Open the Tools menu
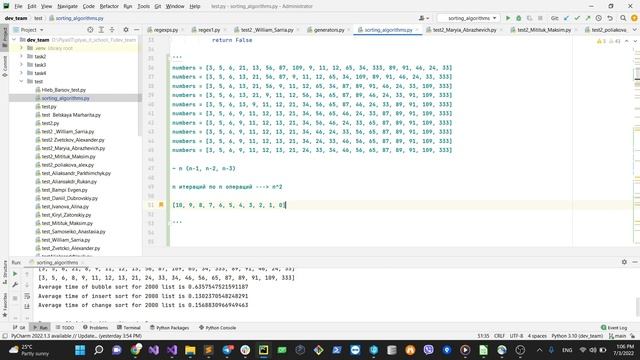Screen dimensions: 640x360 (x=143, y=6)
